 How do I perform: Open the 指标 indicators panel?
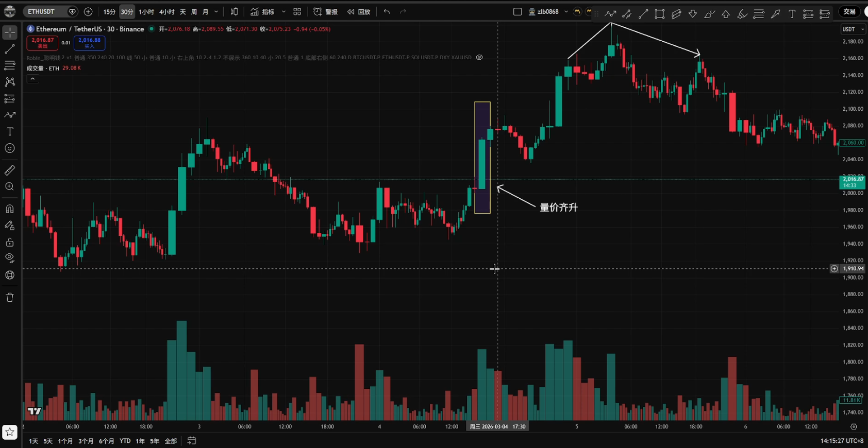click(x=263, y=12)
